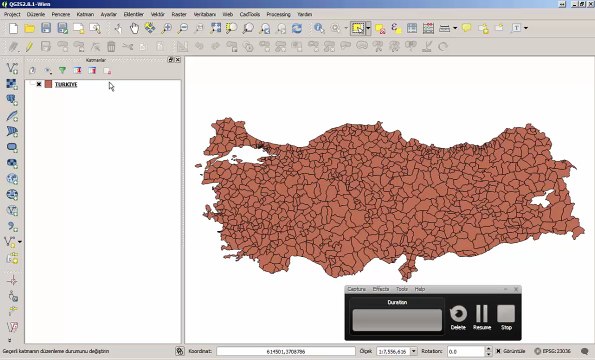Increase rotation with stepper up arrow
595x360 pixels.
pos(489,349)
